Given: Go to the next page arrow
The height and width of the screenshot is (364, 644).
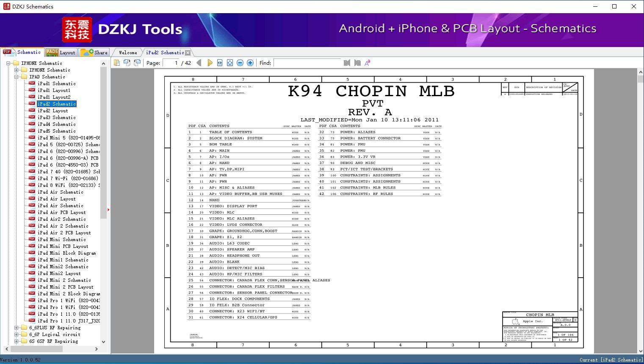Looking at the screenshot, I should click(210, 63).
